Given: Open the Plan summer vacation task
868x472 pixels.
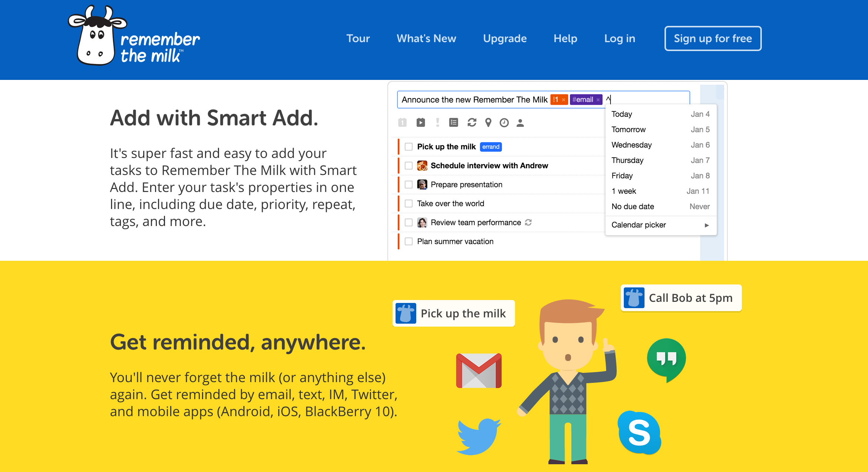Looking at the screenshot, I should 455,242.
